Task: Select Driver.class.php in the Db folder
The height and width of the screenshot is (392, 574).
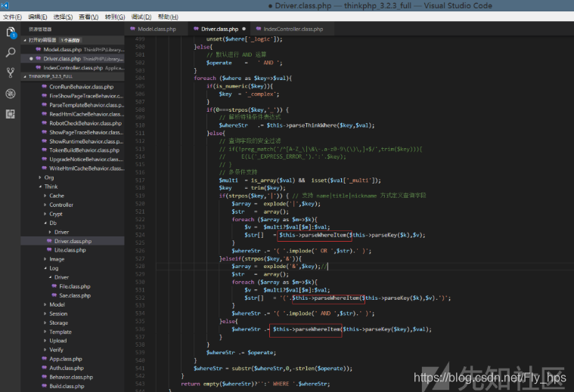Action: (x=73, y=241)
